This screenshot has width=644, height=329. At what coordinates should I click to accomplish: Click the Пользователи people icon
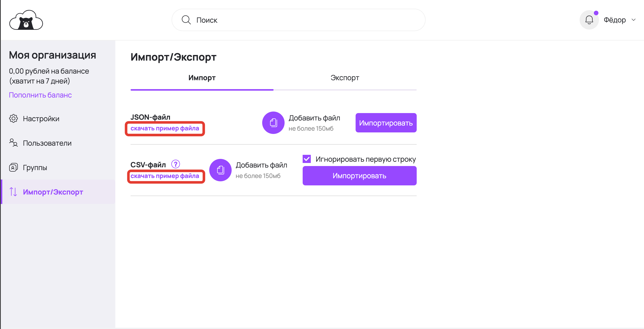(13, 143)
